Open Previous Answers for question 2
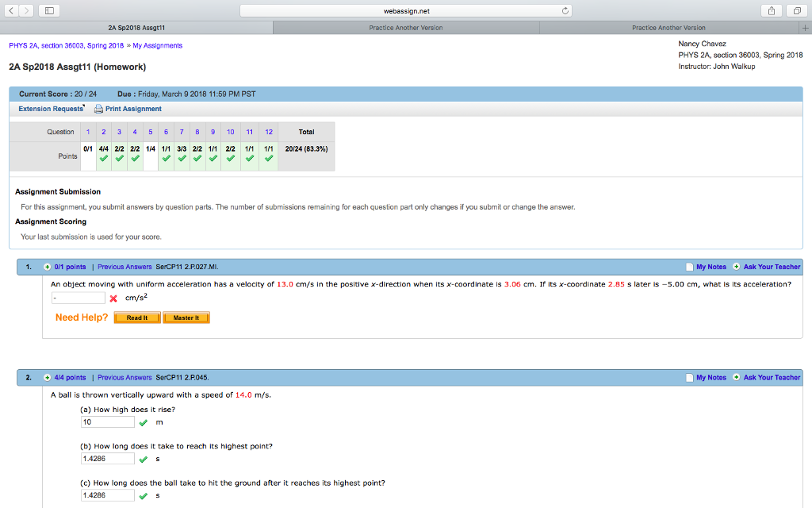Image resolution: width=812 pixels, height=508 pixels. coord(124,378)
